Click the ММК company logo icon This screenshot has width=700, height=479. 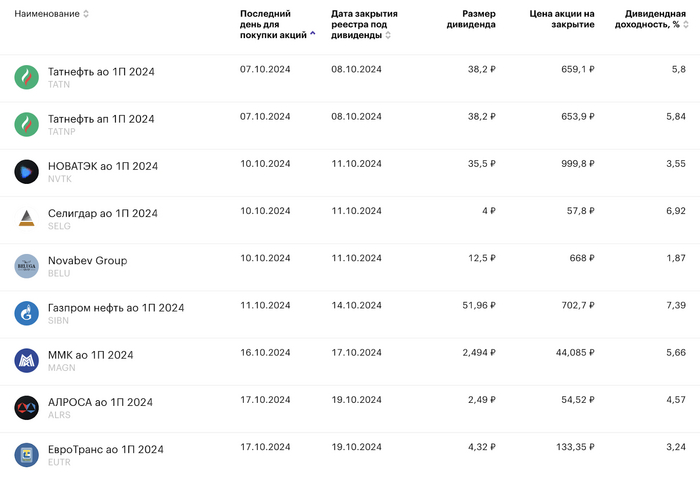point(26,360)
